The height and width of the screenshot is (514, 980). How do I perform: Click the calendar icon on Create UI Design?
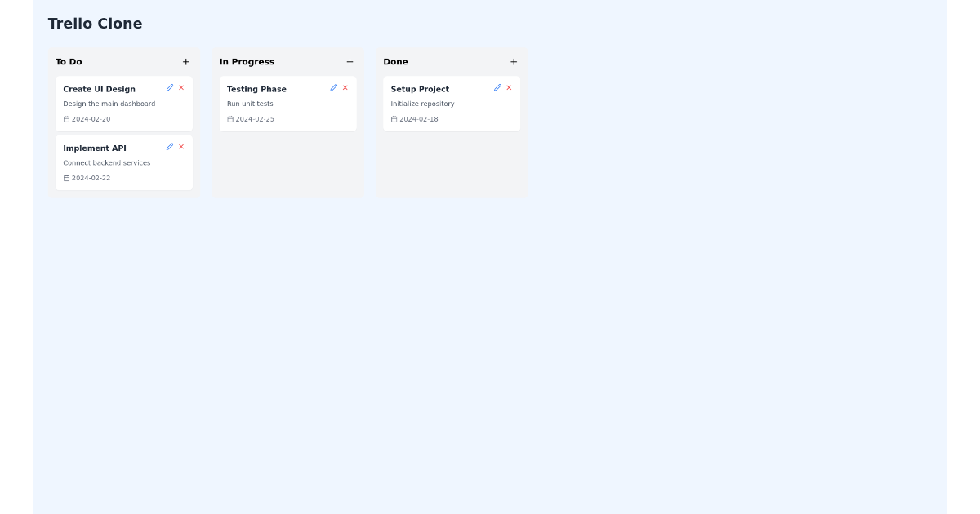pos(67,118)
